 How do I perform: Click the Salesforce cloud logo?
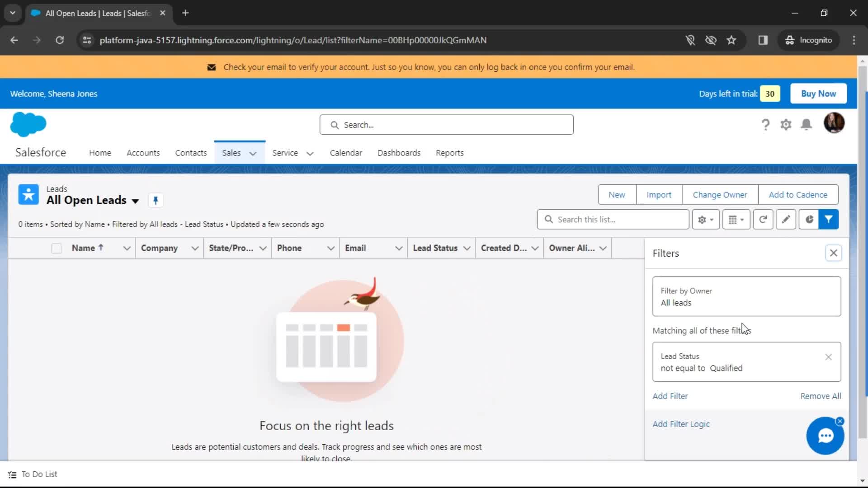[28, 124]
